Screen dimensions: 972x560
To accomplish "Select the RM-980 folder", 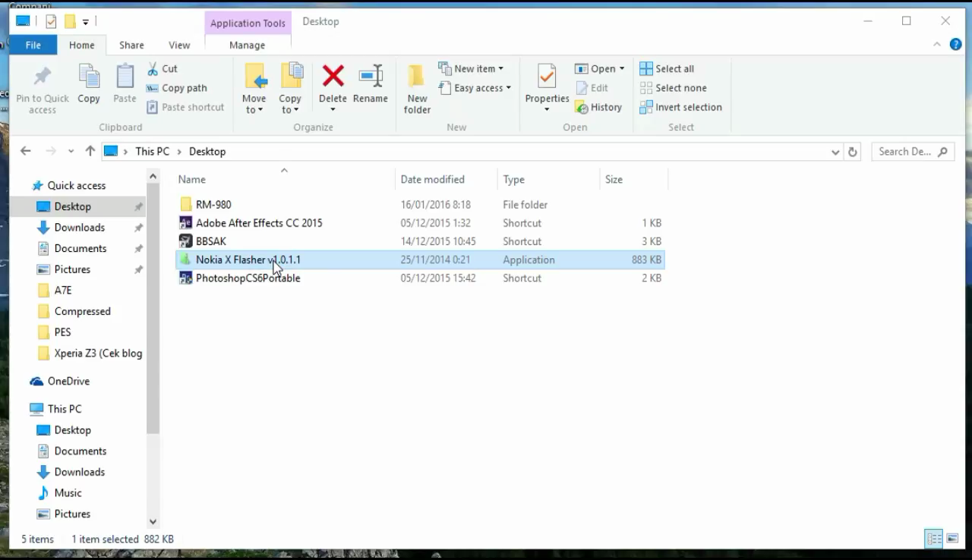I will click(x=420, y=205).
